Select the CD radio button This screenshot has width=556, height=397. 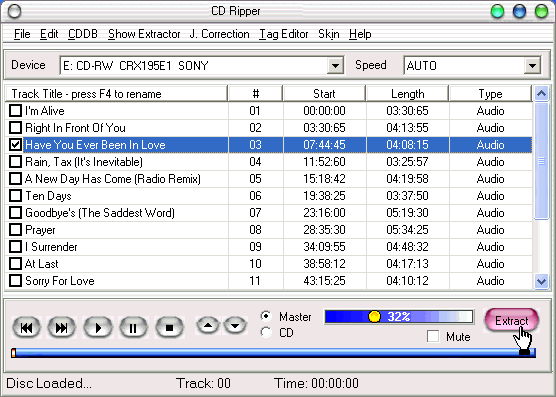[x=266, y=332]
